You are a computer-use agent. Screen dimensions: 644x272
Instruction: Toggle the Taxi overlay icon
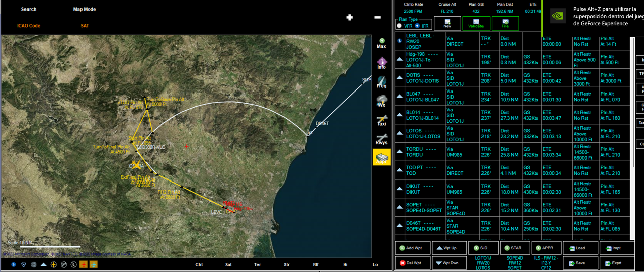pos(382,121)
